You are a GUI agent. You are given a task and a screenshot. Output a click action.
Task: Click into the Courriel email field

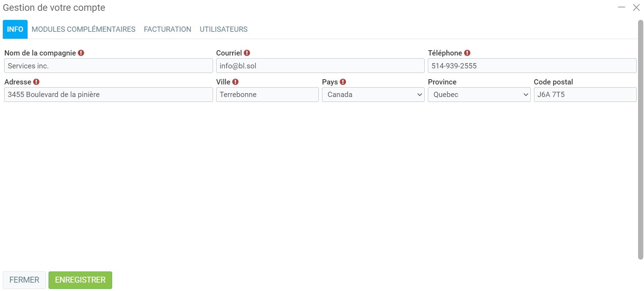[320, 66]
